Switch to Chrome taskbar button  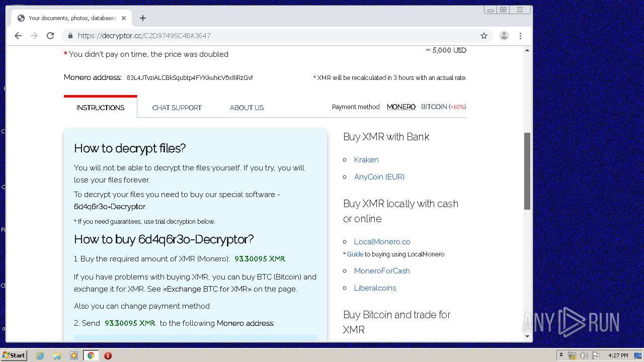91,355
